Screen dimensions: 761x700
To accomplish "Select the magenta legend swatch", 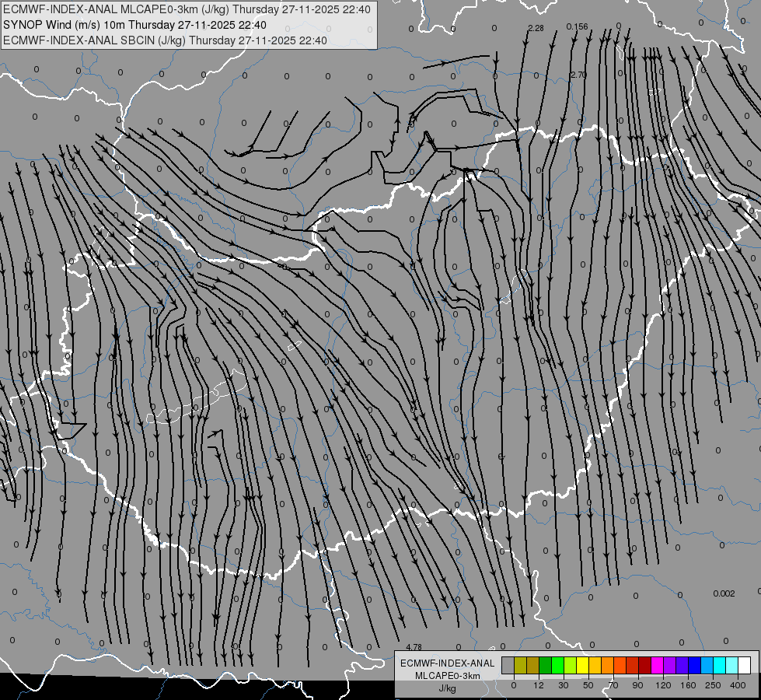I will coord(658,665).
